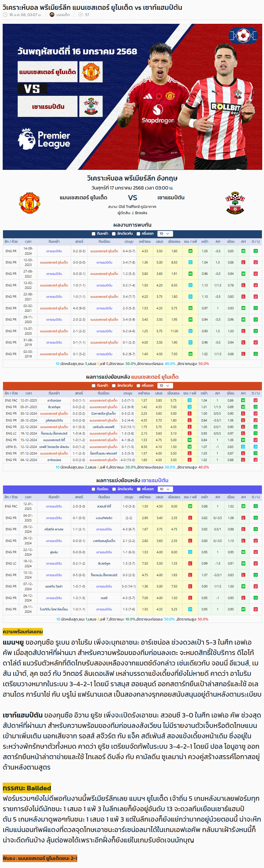Click เซาแธมป์ตัน home team link in 14-09-2024 row
This screenshot has width=264, height=868.
tap(54, 251)
